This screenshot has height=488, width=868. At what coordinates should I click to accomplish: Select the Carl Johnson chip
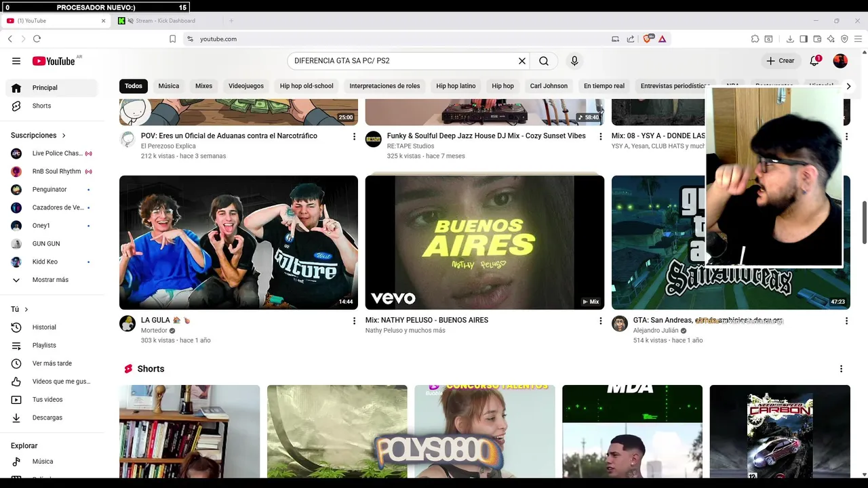549,86
